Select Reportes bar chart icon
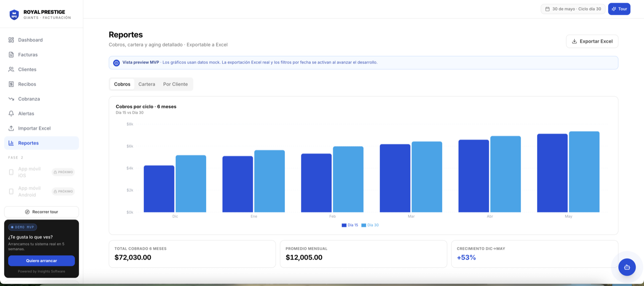The width and height of the screenshot is (644, 286). coord(11,143)
